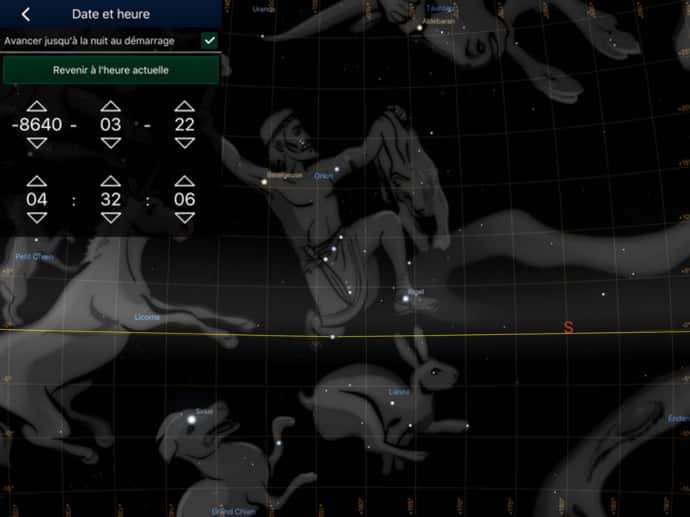
Task: Decrease the day value 22
Action: (x=184, y=143)
